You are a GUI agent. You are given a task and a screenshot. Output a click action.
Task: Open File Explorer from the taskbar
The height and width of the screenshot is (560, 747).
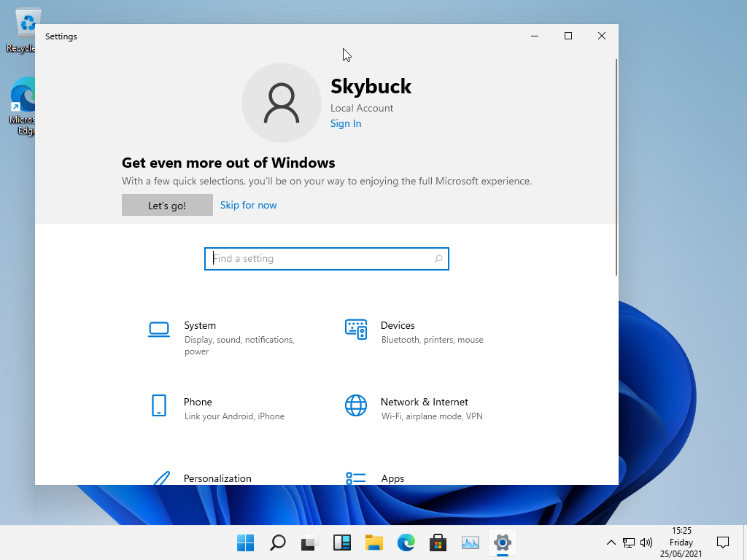[x=373, y=542]
